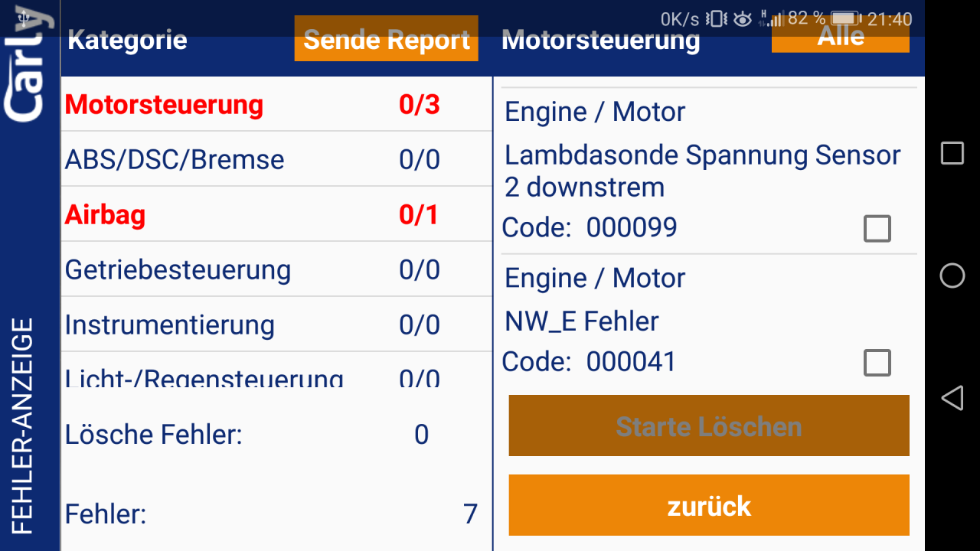Tap the Android back triangle button
The height and width of the screenshot is (551, 980).
click(952, 397)
